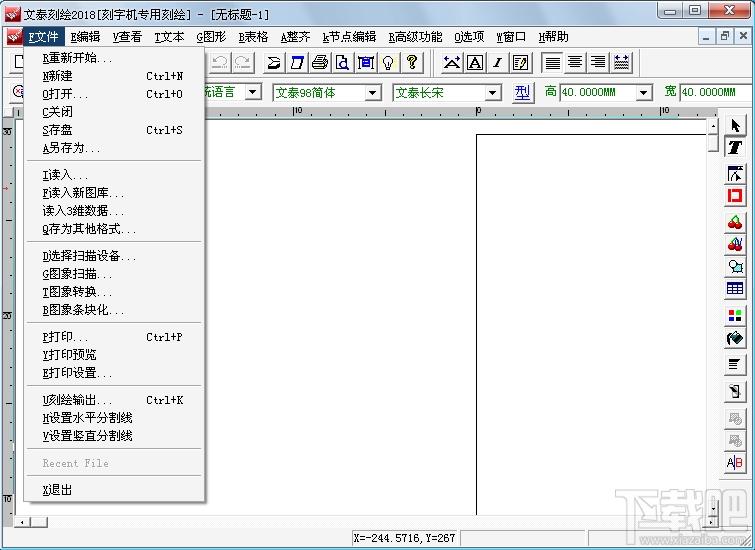Toggle the italic I icon
The image size is (755, 550).
(x=497, y=63)
